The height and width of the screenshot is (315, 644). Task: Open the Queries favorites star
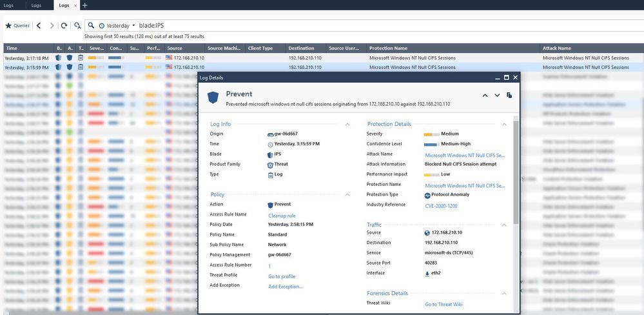8,26
